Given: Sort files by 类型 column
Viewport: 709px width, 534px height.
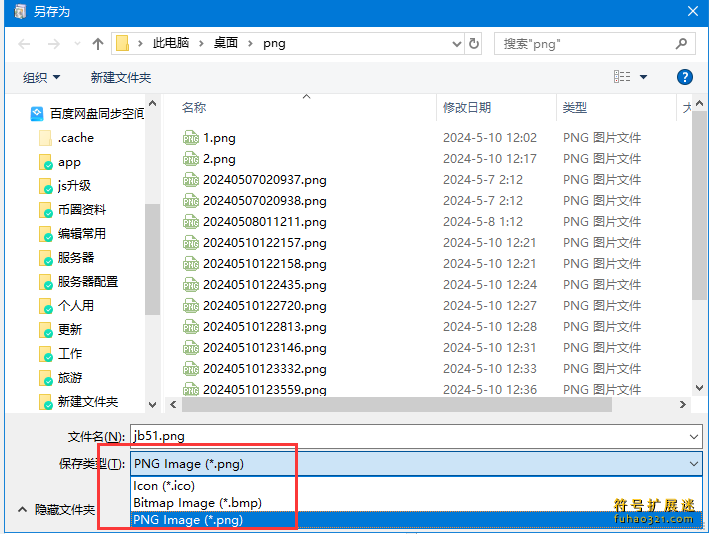Looking at the screenshot, I should click(575, 108).
